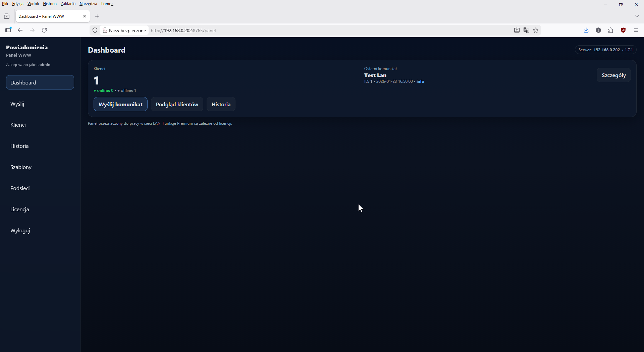Open the account profile menu

click(x=598, y=30)
